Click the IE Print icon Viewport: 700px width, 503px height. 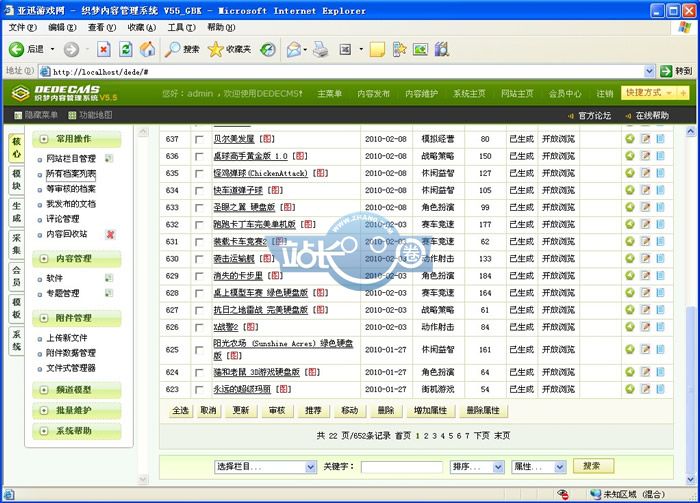click(320, 49)
